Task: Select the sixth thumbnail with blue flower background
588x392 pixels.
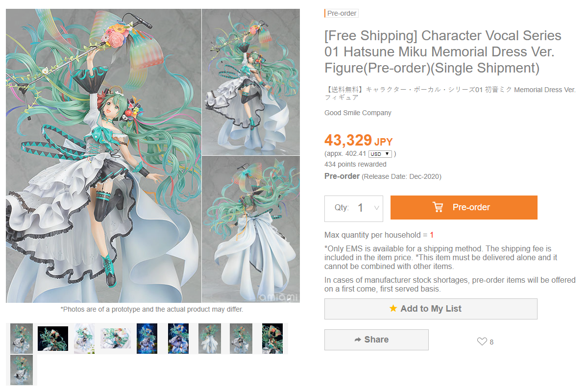Action: 178,338
